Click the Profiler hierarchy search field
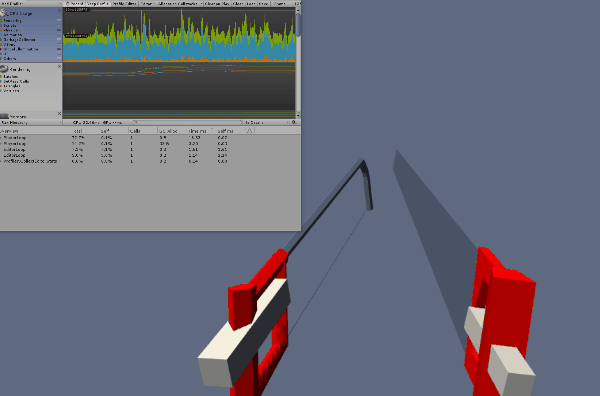The width and height of the screenshot is (600, 396). 187,122
